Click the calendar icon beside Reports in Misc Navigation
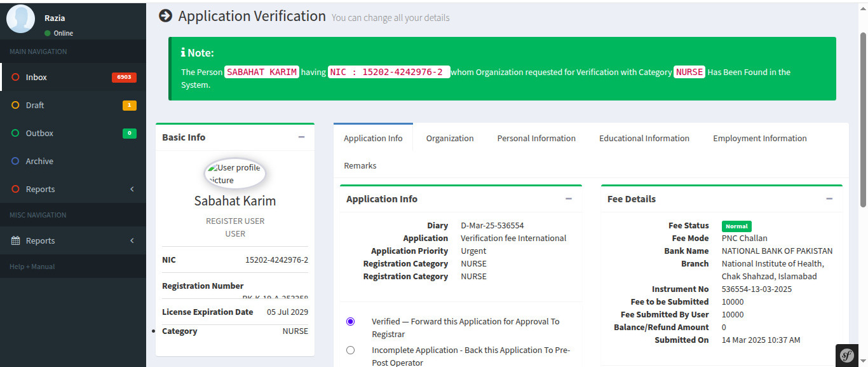 pyautogui.click(x=16, y=240)
